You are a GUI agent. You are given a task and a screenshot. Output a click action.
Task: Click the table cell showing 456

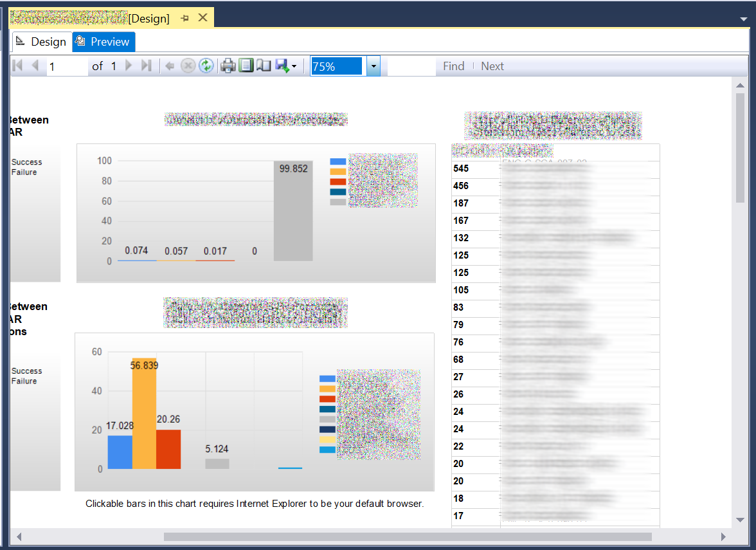tap(476, 186)
